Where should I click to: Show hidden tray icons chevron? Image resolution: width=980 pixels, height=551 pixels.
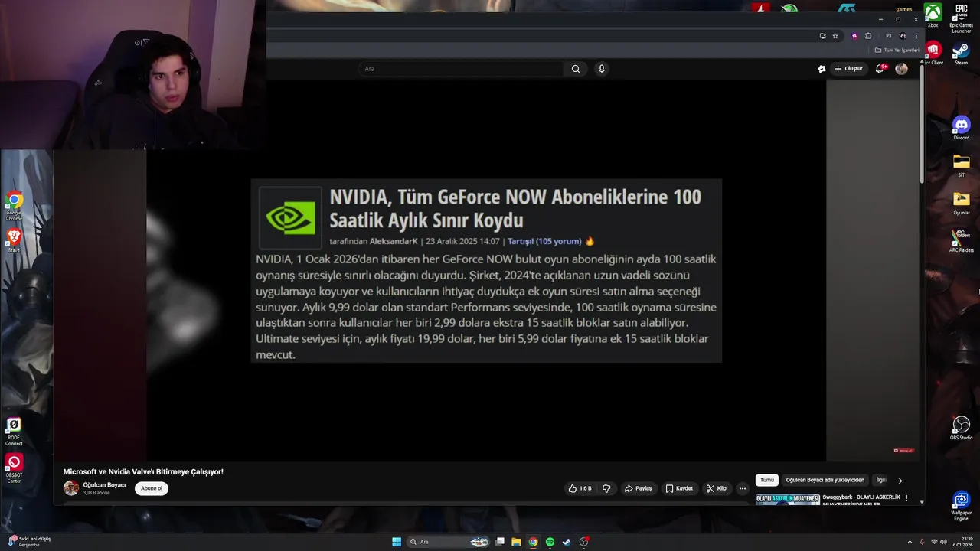(x=910, y=542)
